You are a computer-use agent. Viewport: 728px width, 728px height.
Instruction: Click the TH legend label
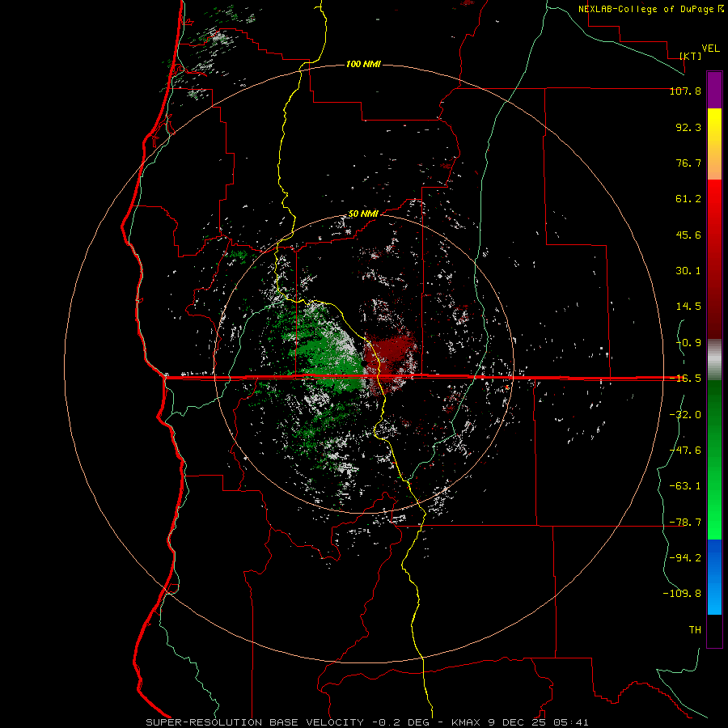tap(695, 630)
